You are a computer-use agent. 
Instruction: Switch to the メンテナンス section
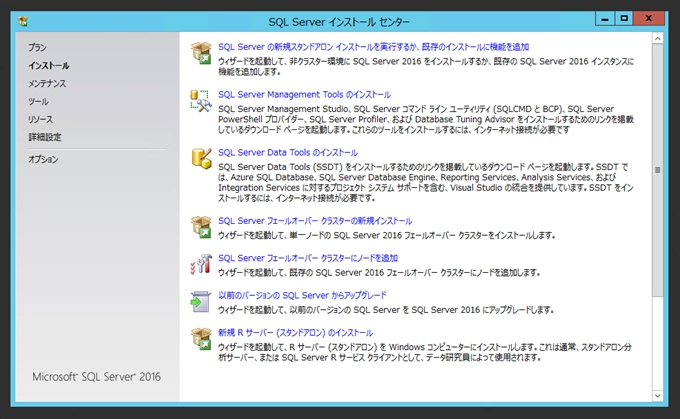[x=47, y=83]
